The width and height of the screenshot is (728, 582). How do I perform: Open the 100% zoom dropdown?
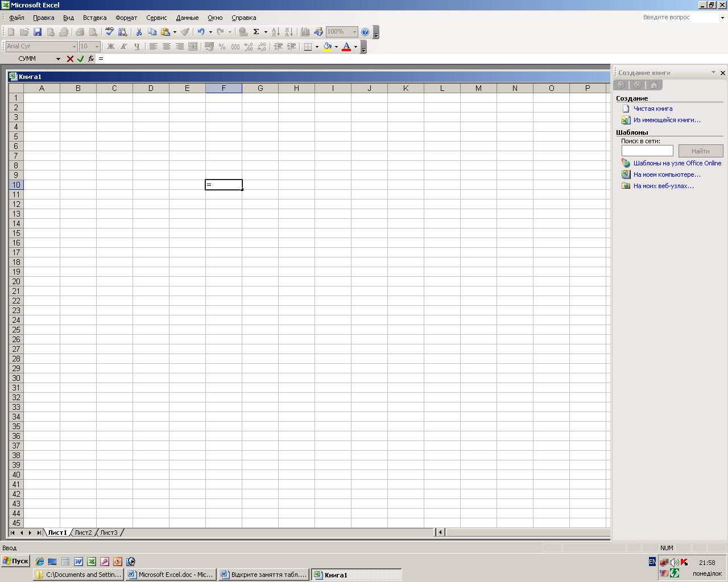click(x=354, y=32)
